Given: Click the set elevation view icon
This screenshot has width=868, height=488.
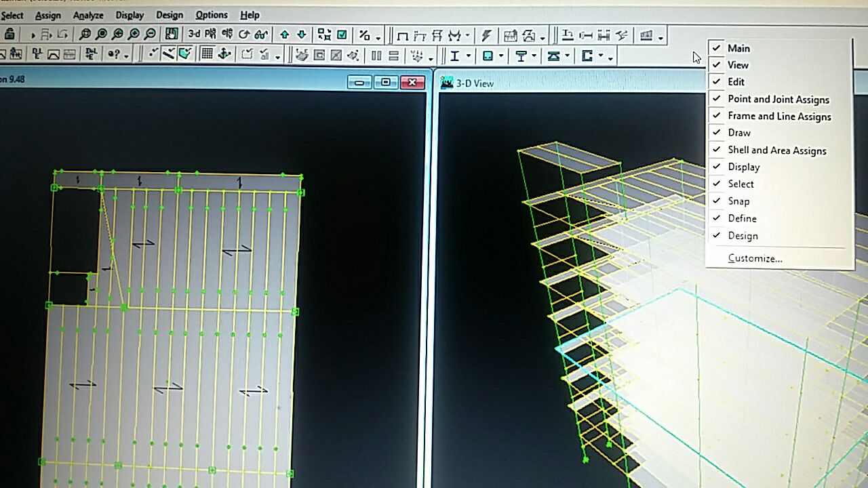Looking at the screenshot, I should click(x=227, y=34).
